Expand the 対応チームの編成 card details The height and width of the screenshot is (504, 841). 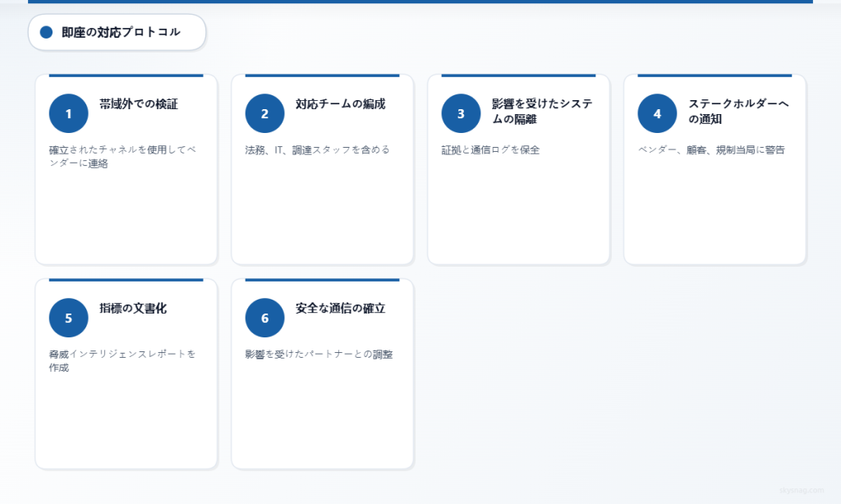coord(321,168)
